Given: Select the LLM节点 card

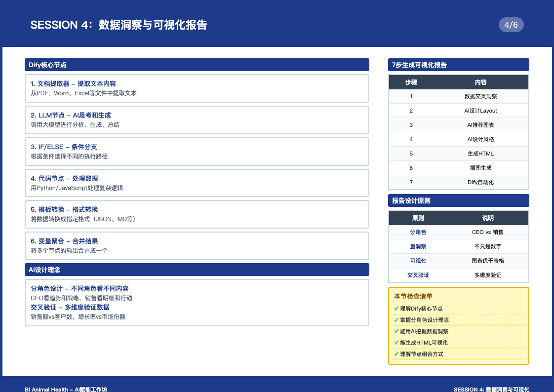Looking at the screenshot, I should tap(197, 120).
